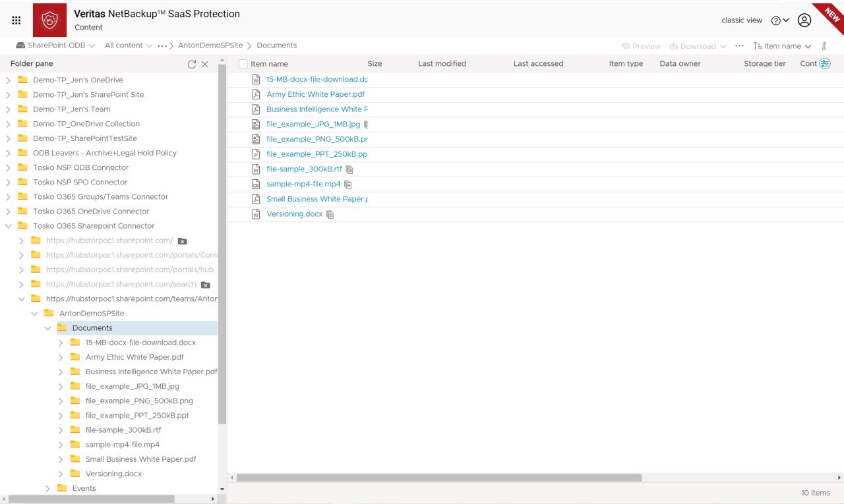844x504 pixels.
Task: Open the column settings icon in header
Action: tap(824, 64)
